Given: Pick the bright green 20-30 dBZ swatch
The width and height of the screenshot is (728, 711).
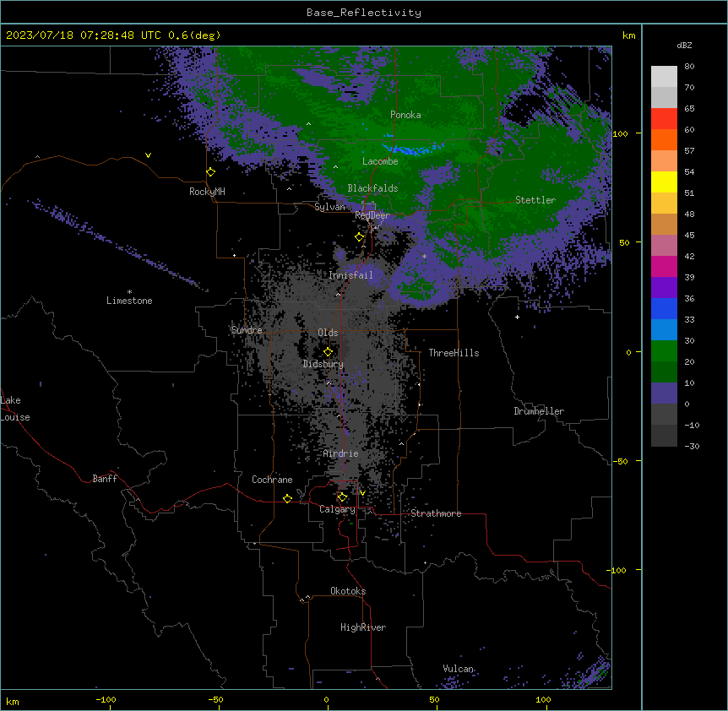Looking at the screenshot, I should 664,351.
